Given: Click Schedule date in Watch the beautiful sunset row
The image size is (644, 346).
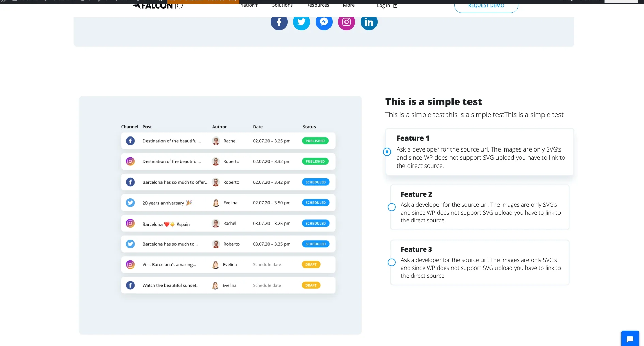Looking at the screenshot, I should [267, 285].
